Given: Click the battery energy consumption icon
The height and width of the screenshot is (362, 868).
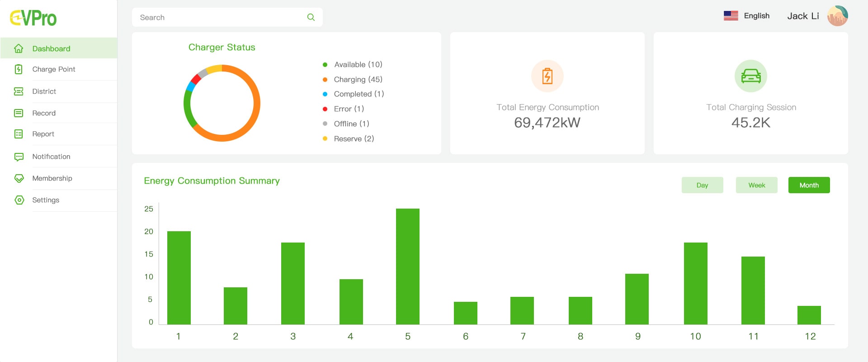Looking at the screenshot, I should point(547,76).
